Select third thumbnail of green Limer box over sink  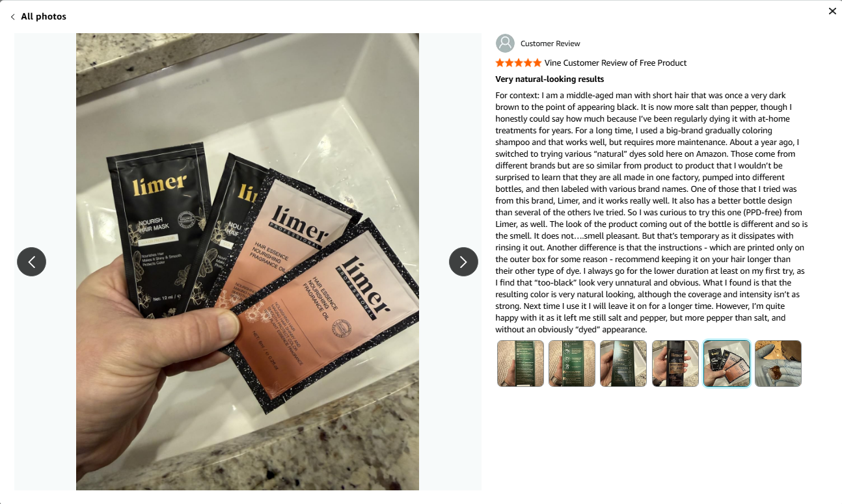point(623,364)
